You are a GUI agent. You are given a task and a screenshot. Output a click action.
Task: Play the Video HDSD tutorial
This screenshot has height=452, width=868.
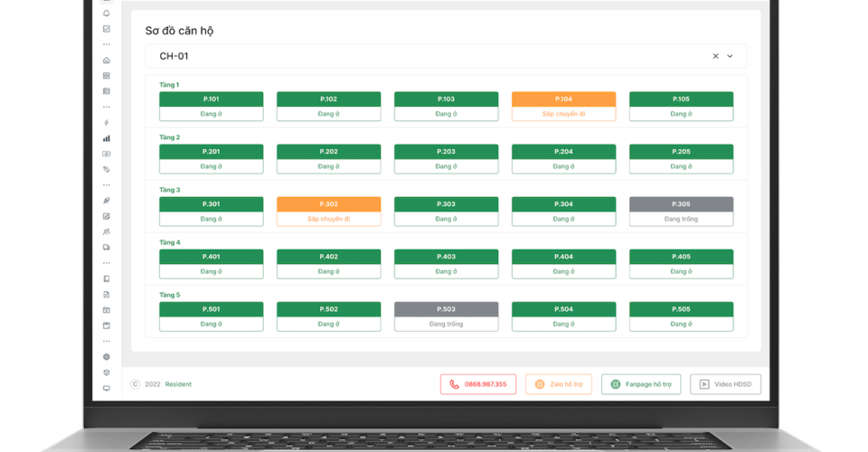[725, 384]
